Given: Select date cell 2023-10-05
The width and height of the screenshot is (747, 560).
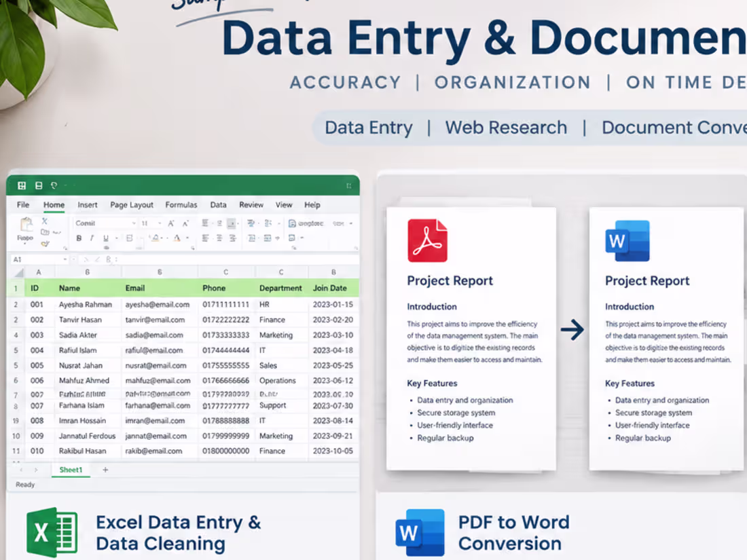Looking at the screenshot, I should [x=333, y=451].
